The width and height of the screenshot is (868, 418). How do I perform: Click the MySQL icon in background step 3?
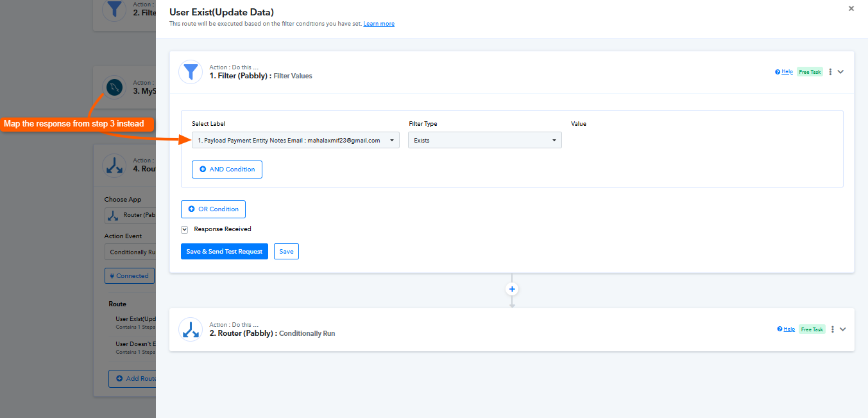[115, 87]
